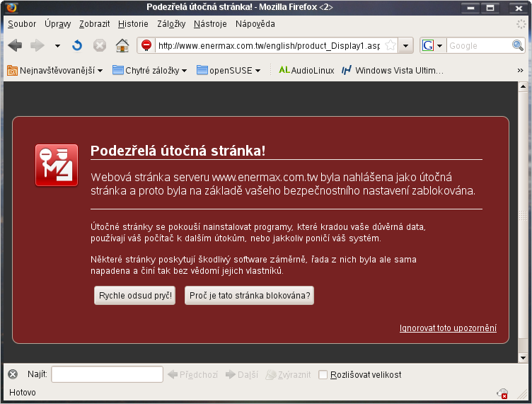Expand the openSUSE bookmarks folder
The height and width of the screenshot is (404, 532).
229,70
